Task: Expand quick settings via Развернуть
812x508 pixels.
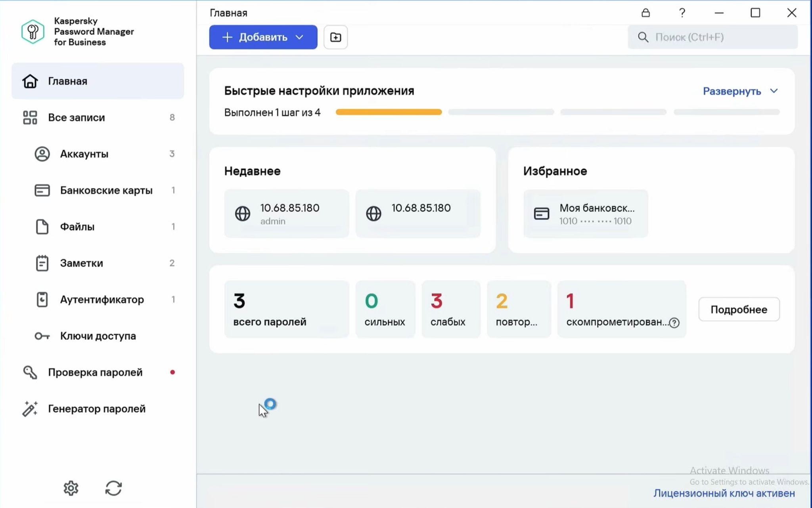Action: 732,91
